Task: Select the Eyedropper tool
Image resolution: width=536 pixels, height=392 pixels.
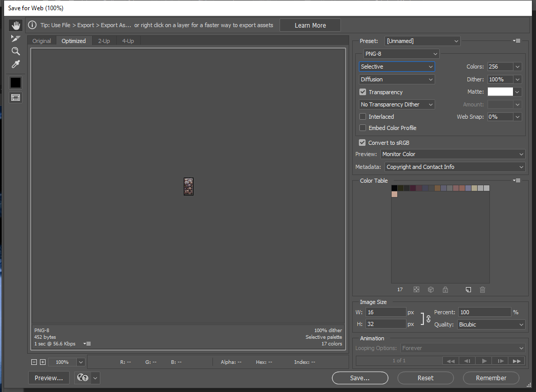Action: tap(16, 64)
